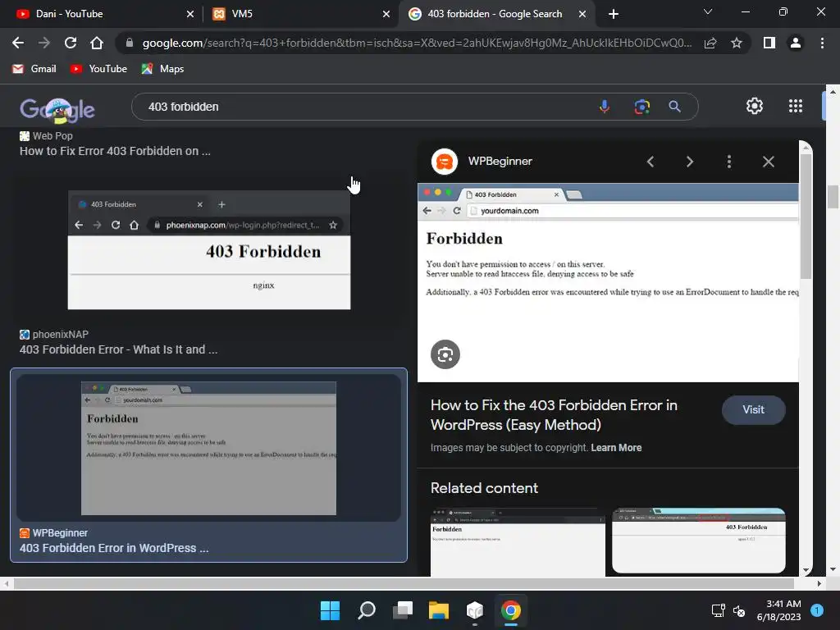Viewport: 840px width, 630px height.
Task: Search inside image with Lens button
Action: [x=445, y=354]
